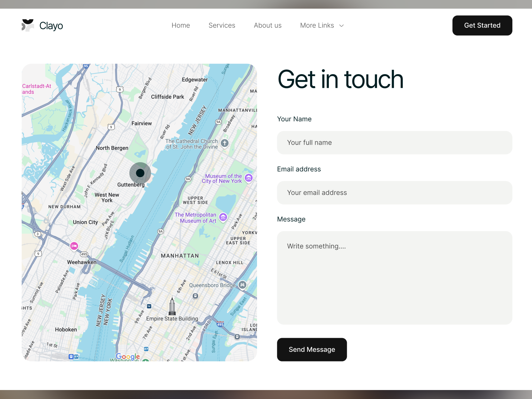Viewport: 532px width, 399px height.
Task: Select the train station icon near 9th Ave
Action: (x=149, y=306)
